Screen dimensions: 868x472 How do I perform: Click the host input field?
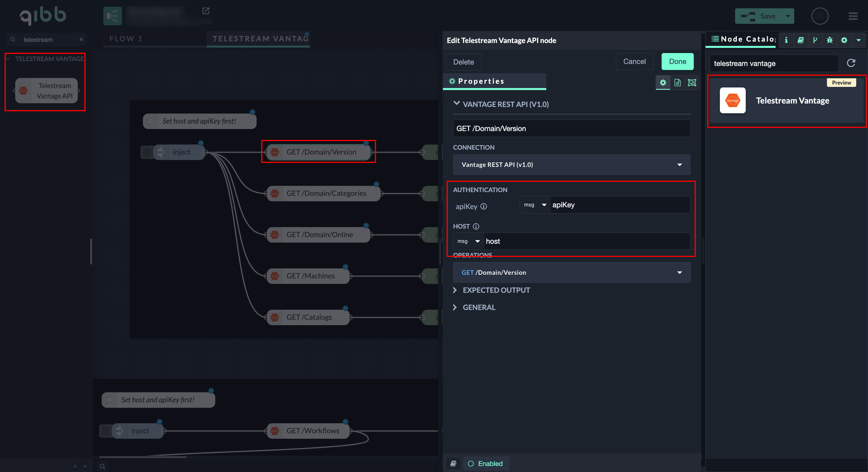[x=586, y=241]
